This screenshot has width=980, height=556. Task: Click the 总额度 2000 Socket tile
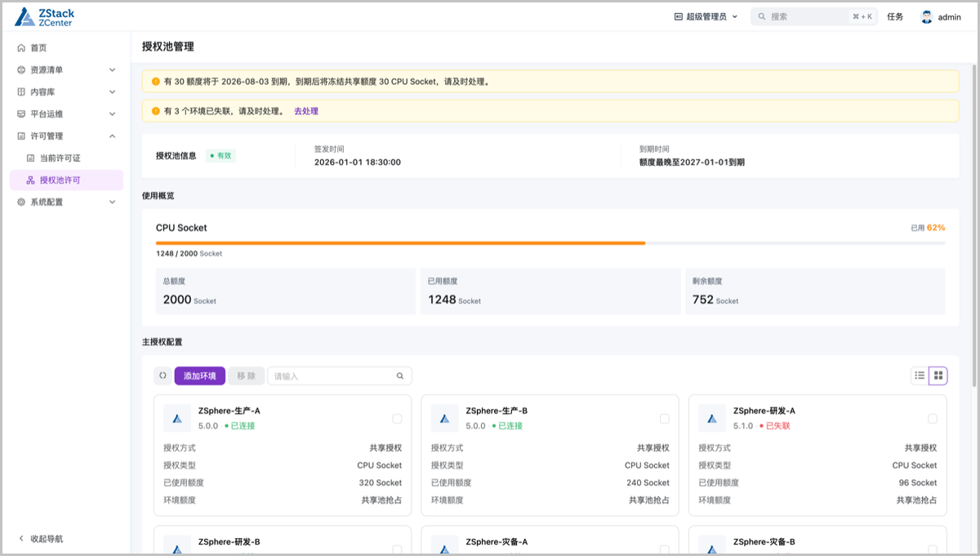pyautogui.click(x=285, y=291)
